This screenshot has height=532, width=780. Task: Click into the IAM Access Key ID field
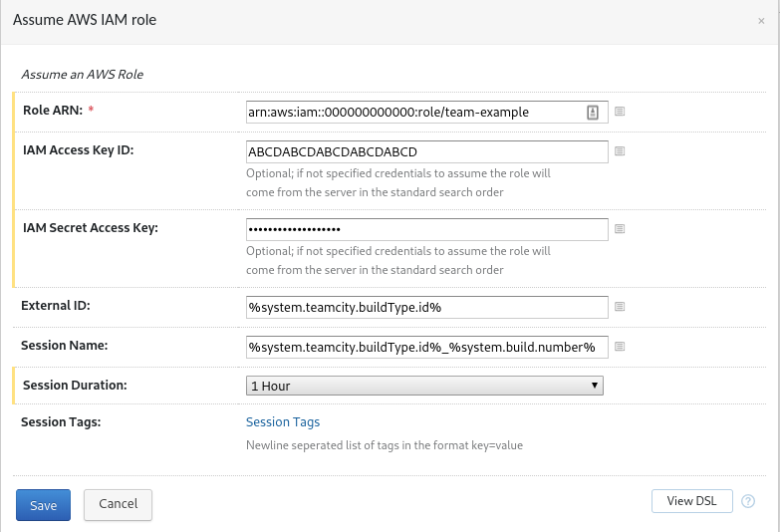(426, 151)
